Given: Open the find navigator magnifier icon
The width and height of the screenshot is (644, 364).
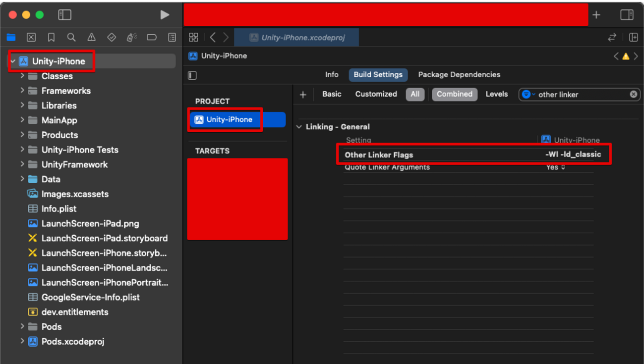Looking at the screenshot, I should coord(71,38).
